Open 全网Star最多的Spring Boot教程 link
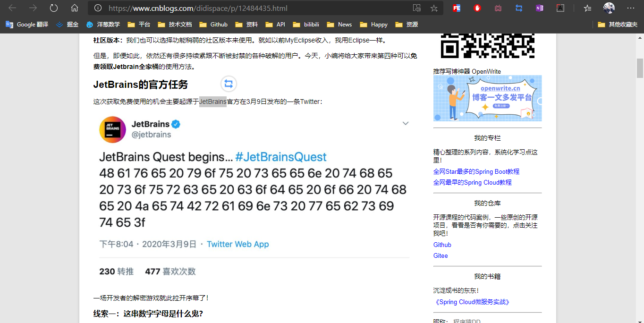Screen dimensions: 644x323 point(476,171)
